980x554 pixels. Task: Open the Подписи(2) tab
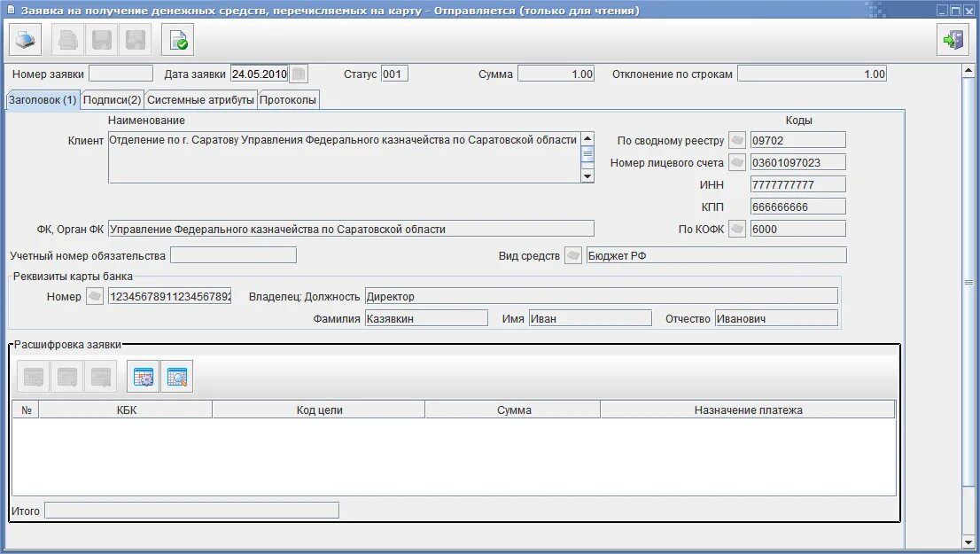[112, 100]
